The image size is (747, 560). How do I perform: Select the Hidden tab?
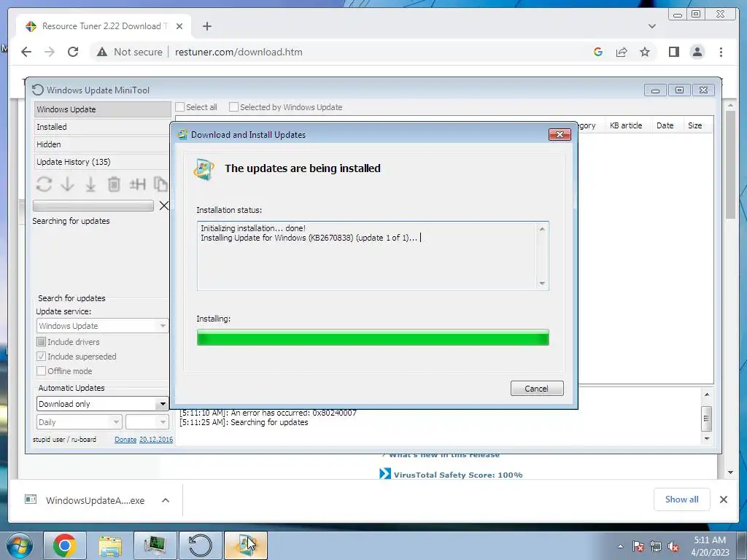[102, 144]
